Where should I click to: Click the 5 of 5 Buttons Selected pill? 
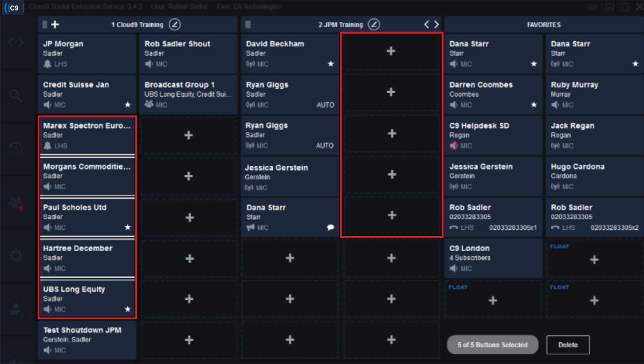click(492, 345)
